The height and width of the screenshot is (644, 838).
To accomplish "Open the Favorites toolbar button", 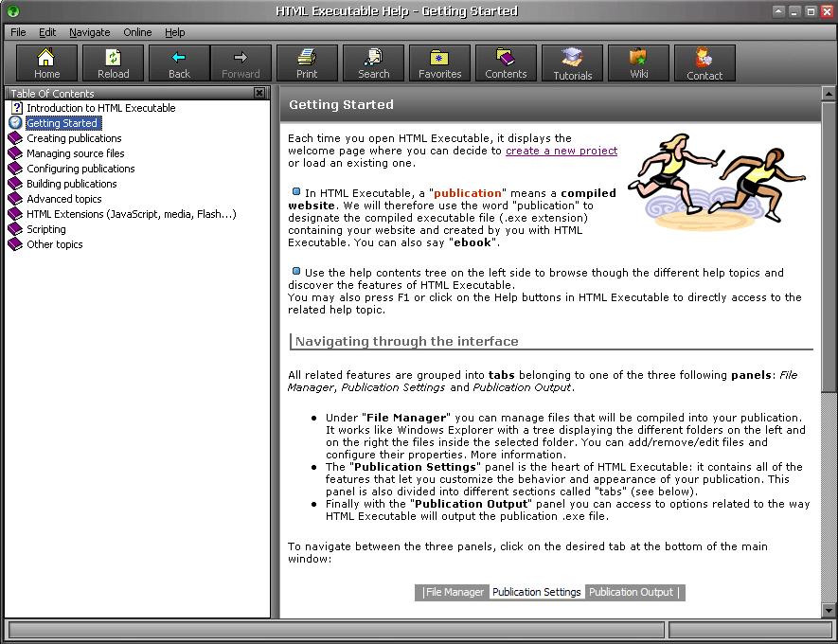I will click(x=439, y=63).
